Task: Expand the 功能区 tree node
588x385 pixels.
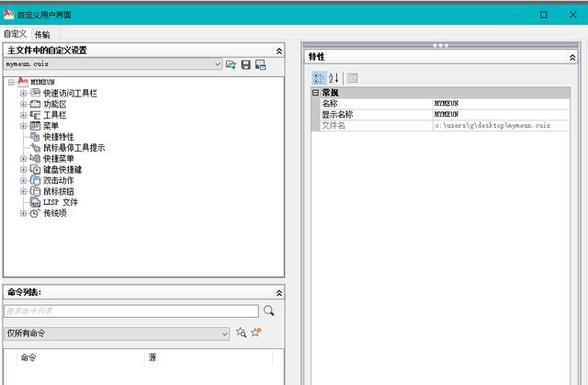Action: (23, 104)
